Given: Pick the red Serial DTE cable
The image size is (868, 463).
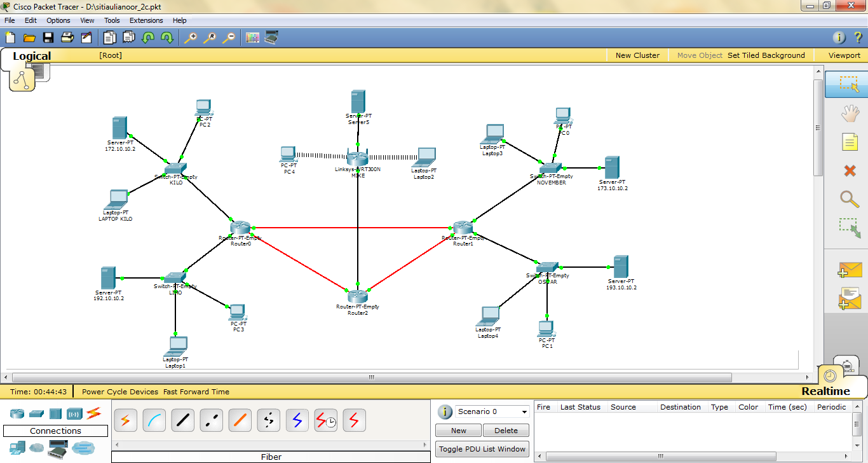Looking at the screenshot, I should pyautogui.click(x=355, y=420).
